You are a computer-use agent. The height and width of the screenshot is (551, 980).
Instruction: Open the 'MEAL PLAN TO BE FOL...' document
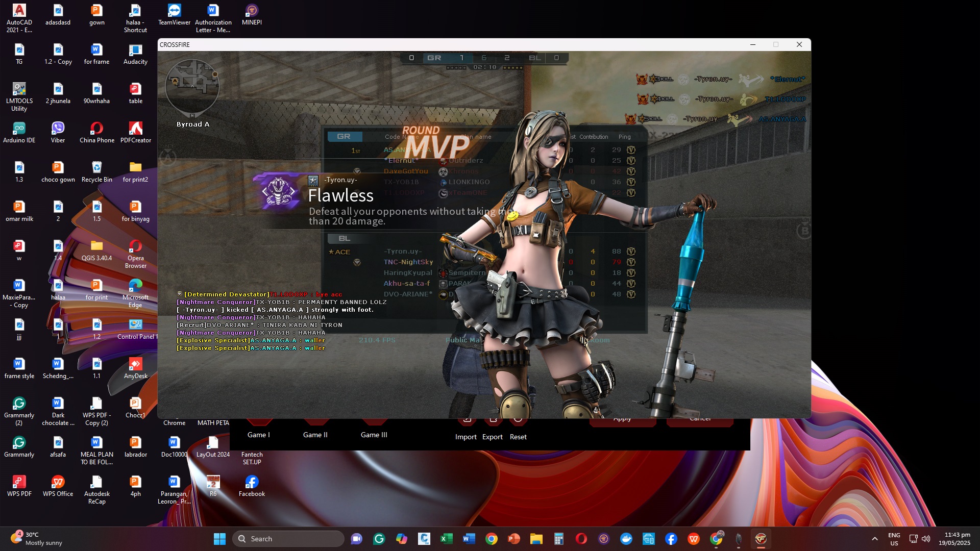click(96, 450)
